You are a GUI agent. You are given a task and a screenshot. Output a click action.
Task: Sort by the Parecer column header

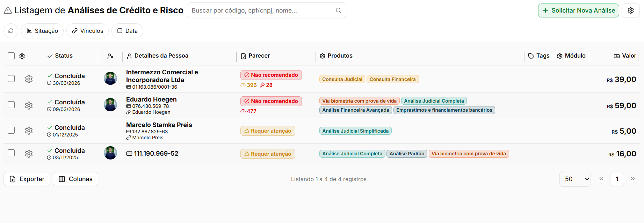255,56
